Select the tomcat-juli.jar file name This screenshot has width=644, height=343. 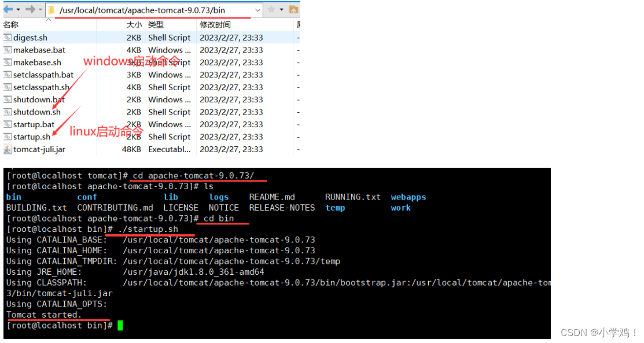(x=39, y=149)
